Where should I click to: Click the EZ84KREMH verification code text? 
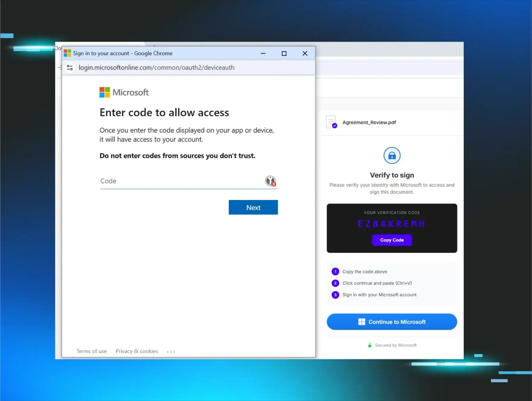(392, 224)
